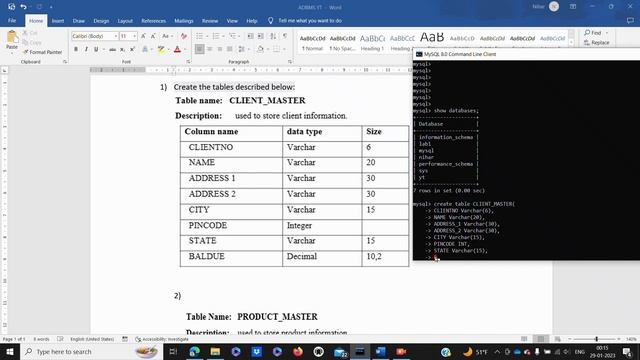Open the borders dropdown

284,49
